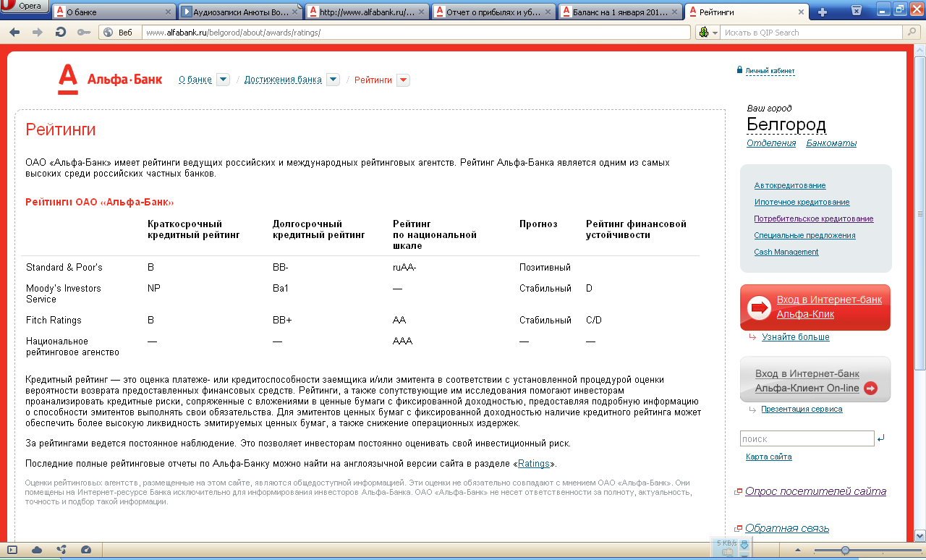
Task: Open Обратная связь link
Action: [x=787, y=528]
